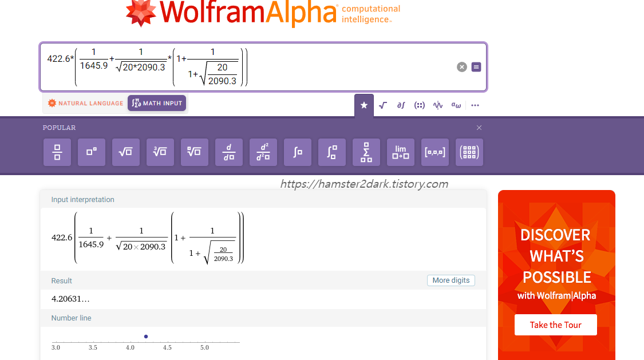
Task: Insert a list/vector template
Action: tap(435, 152)
